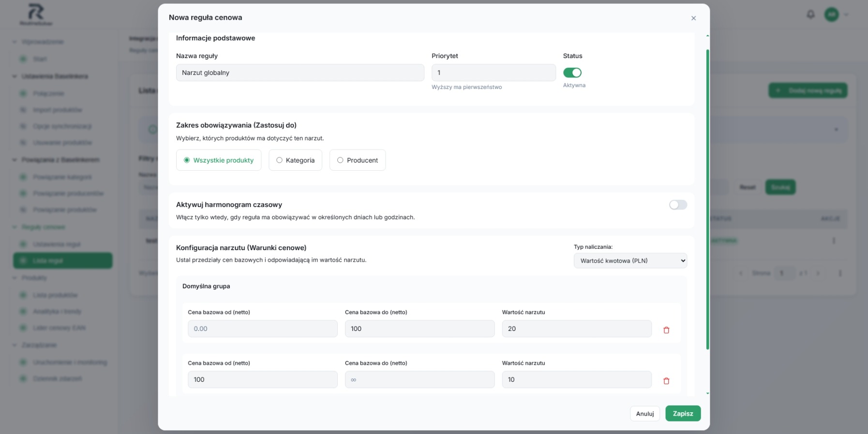Open row actions three-dot menu in background table
This screenshot has width=868, height=434.
pos(834,240)
